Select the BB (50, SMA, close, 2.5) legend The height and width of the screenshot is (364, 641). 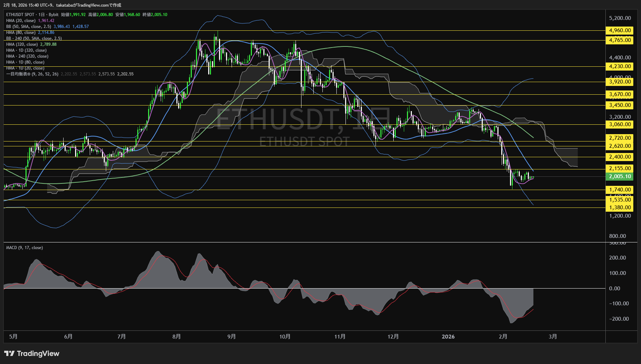tap(29, 27)
